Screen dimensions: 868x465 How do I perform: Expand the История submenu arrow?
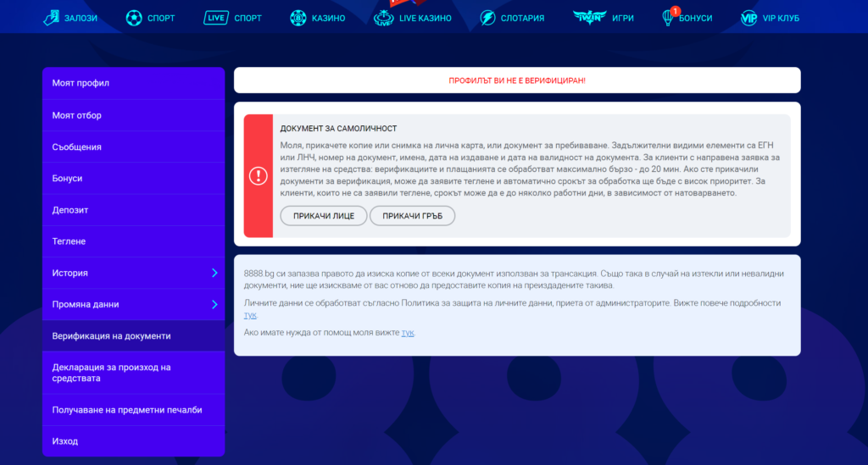214,273
